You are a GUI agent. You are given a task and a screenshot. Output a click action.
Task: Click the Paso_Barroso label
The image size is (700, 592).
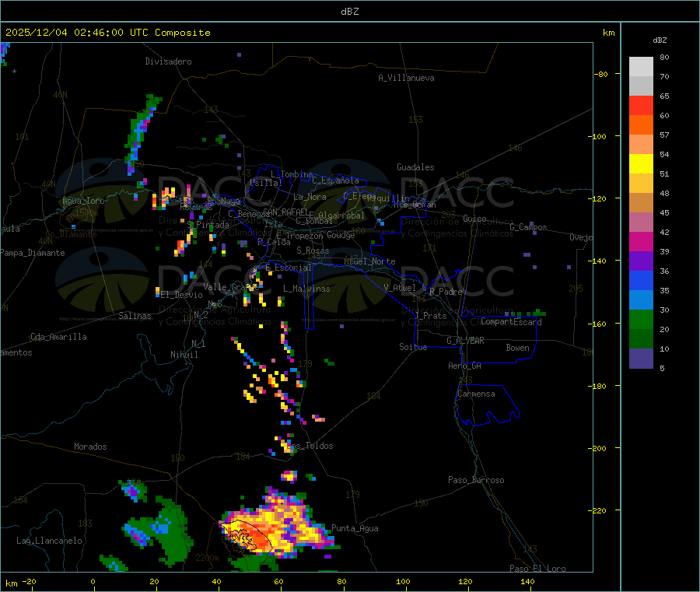click(476, 480)
